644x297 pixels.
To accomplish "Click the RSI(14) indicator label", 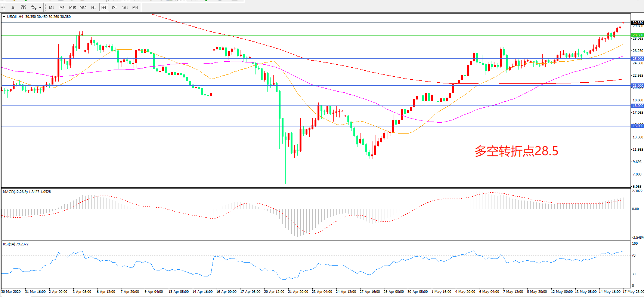I will [15, 244].
